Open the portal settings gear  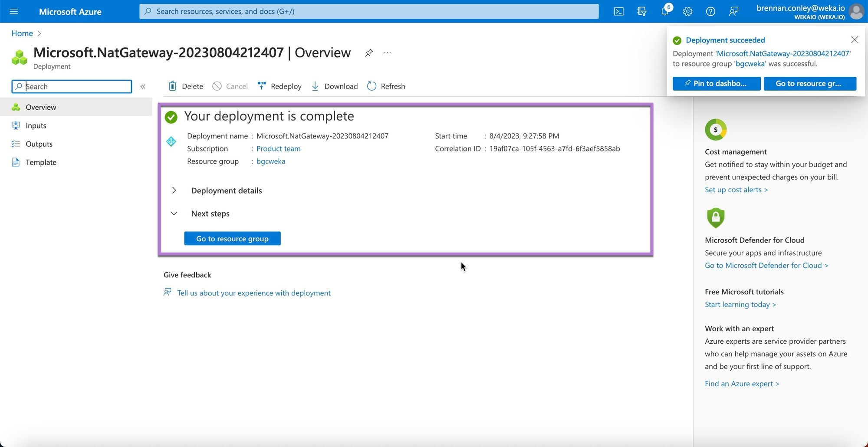[x=687, y=11]
